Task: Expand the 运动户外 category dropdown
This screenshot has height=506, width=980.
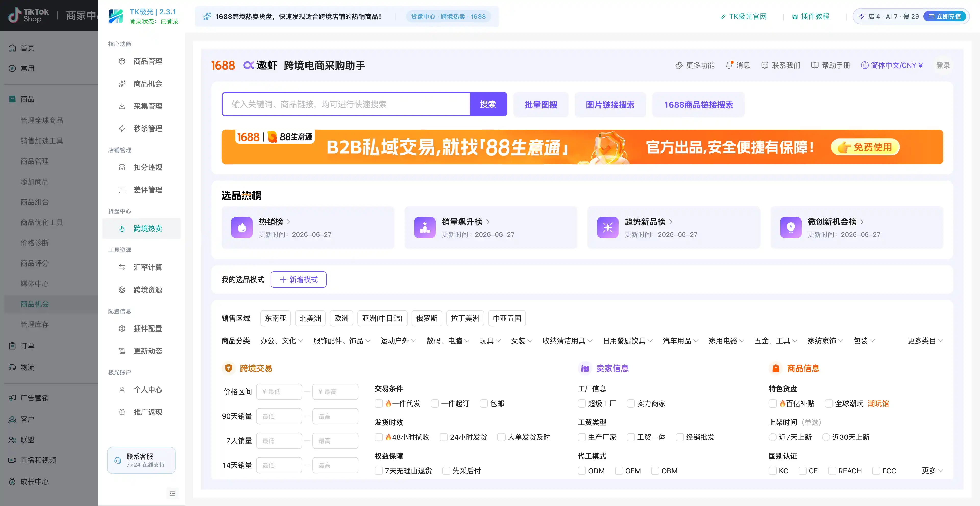Action: pyautogui.click(x=398, y=341)
